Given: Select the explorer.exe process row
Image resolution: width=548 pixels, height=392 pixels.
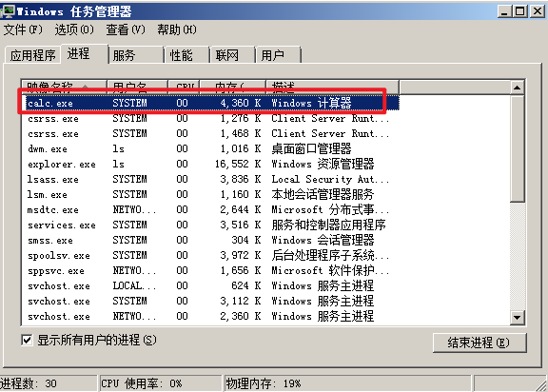Looking at the screenshot, I should click(x=210, y=164).
